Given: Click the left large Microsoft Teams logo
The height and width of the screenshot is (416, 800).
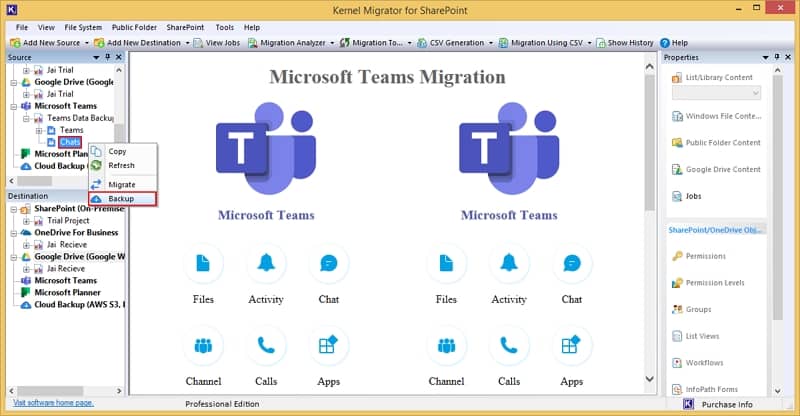Looking at the screenshot, I should click(266, 148).
